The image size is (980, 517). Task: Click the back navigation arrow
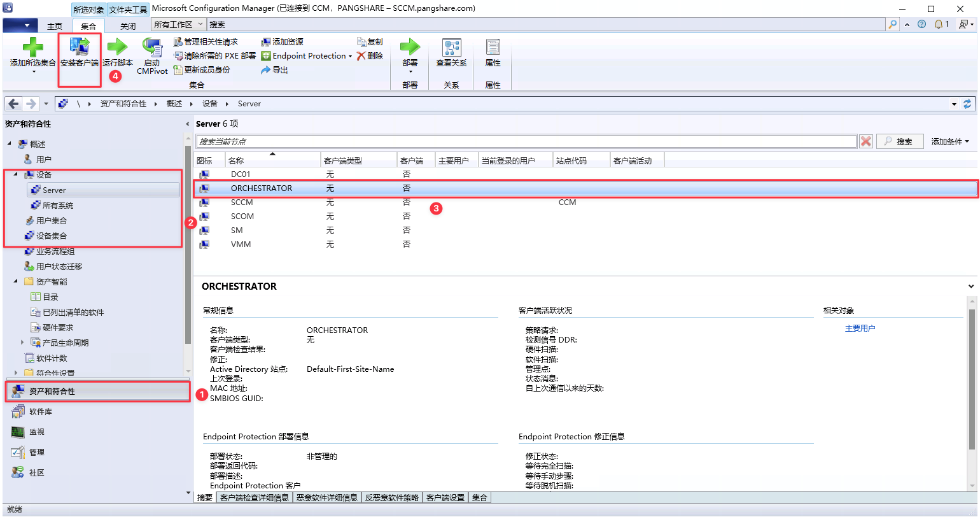tap(14, 104)
